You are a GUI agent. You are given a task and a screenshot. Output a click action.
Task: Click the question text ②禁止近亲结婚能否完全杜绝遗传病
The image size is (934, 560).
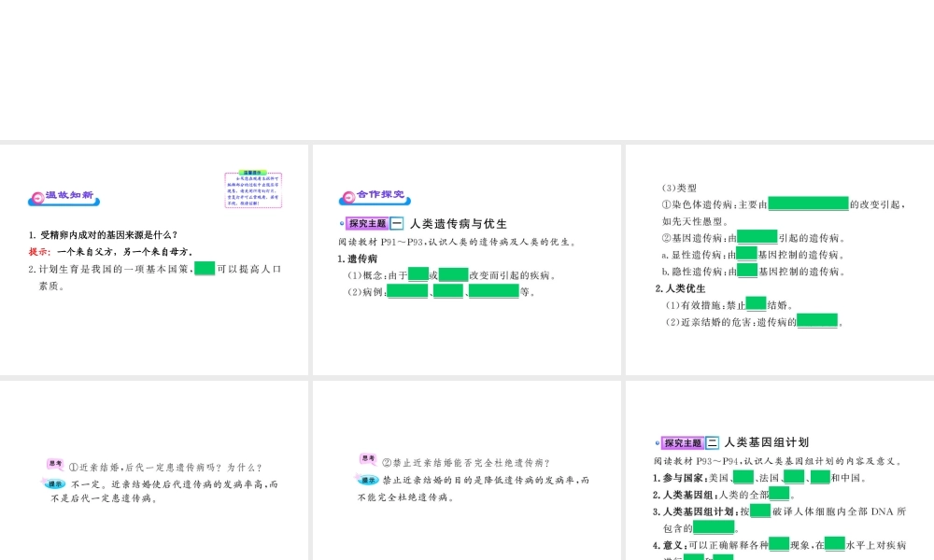click(x=466, y=463)
